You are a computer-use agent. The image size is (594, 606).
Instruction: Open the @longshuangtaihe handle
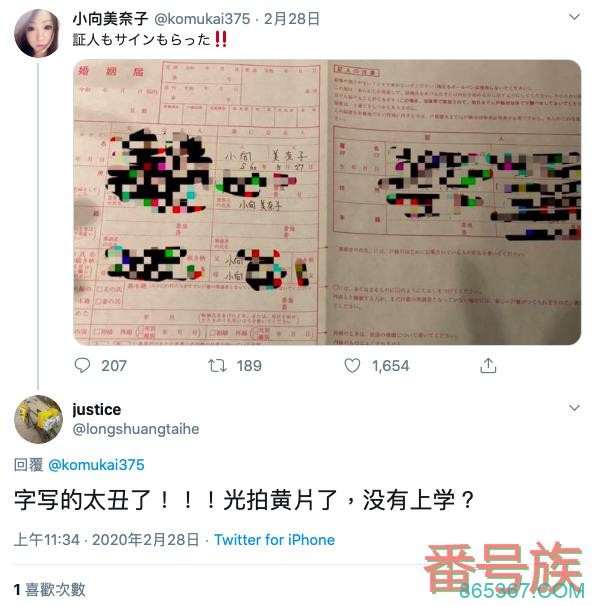pyautogui.click(x=136, y=429)
